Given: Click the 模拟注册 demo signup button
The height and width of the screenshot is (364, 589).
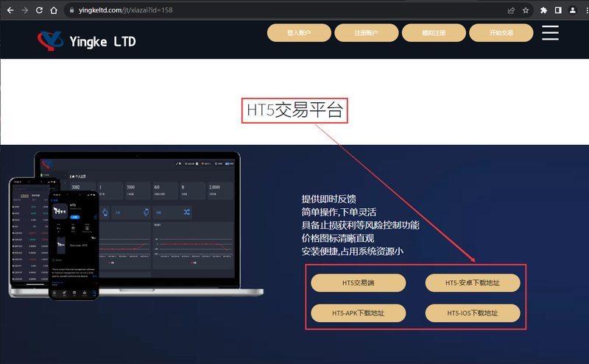Looking at the screenshot, I should [434, 32].
